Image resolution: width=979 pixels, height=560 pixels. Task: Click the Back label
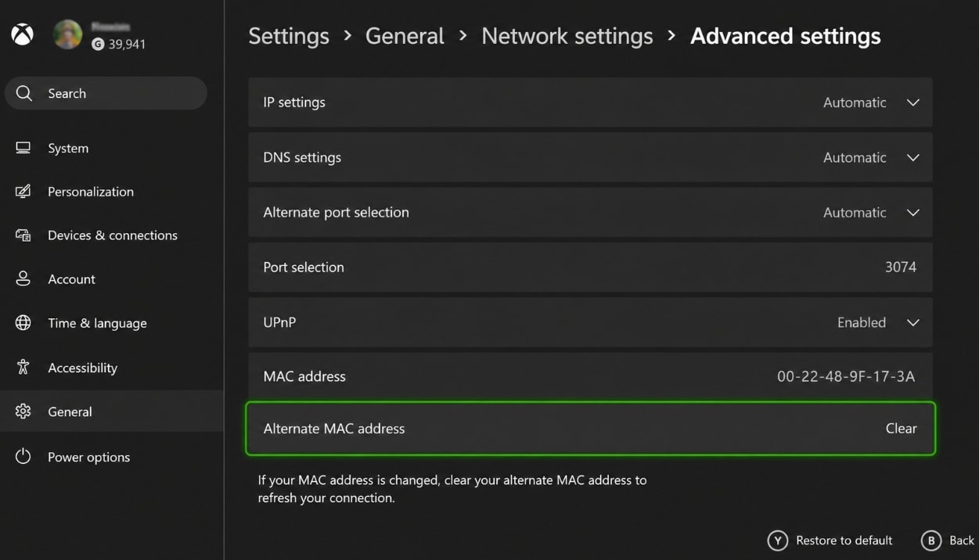point(962,540)
